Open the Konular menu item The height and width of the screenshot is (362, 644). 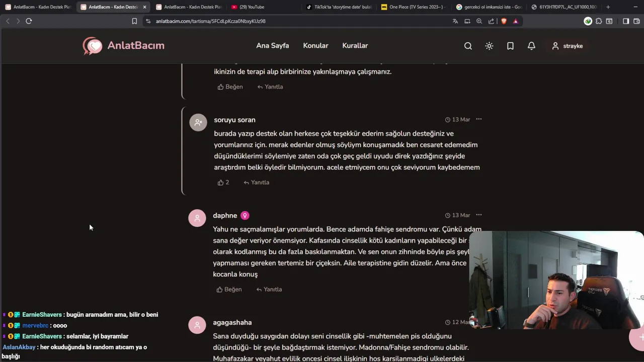[315, 46]
